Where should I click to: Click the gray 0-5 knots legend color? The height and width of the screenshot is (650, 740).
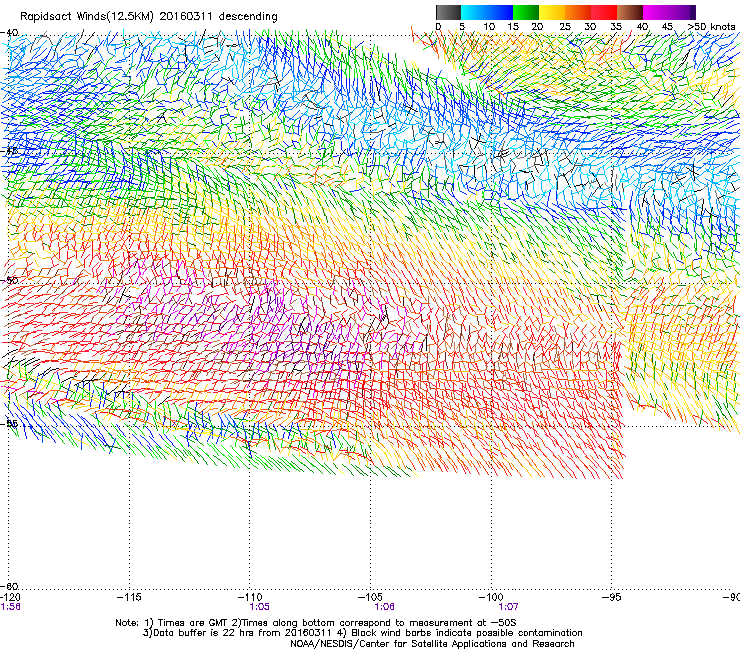448,12
